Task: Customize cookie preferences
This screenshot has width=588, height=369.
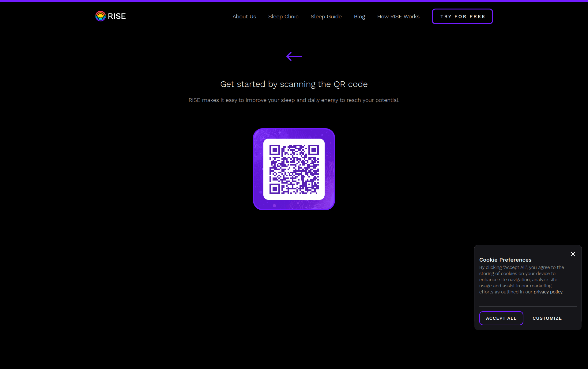Action: [x=547, y=318]
